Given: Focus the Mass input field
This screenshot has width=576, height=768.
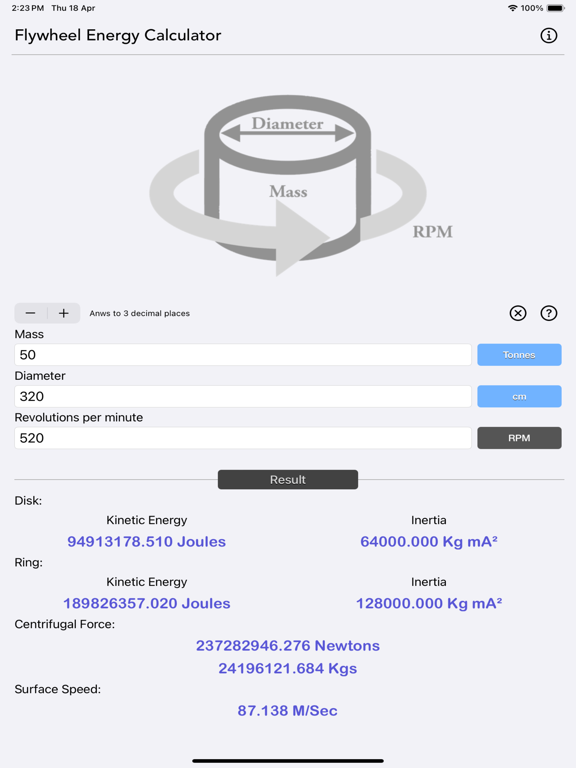Looking at the screenshot, I should (243, 355).
